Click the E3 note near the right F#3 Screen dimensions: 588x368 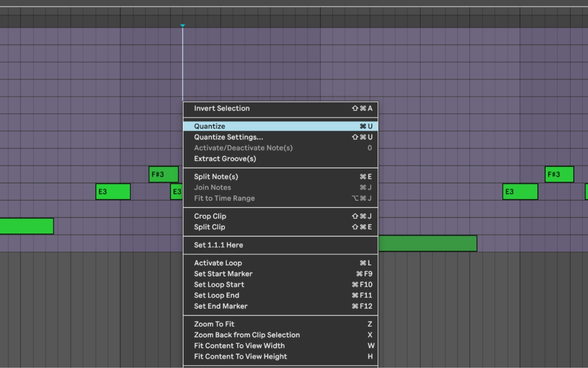click(520, 191)
